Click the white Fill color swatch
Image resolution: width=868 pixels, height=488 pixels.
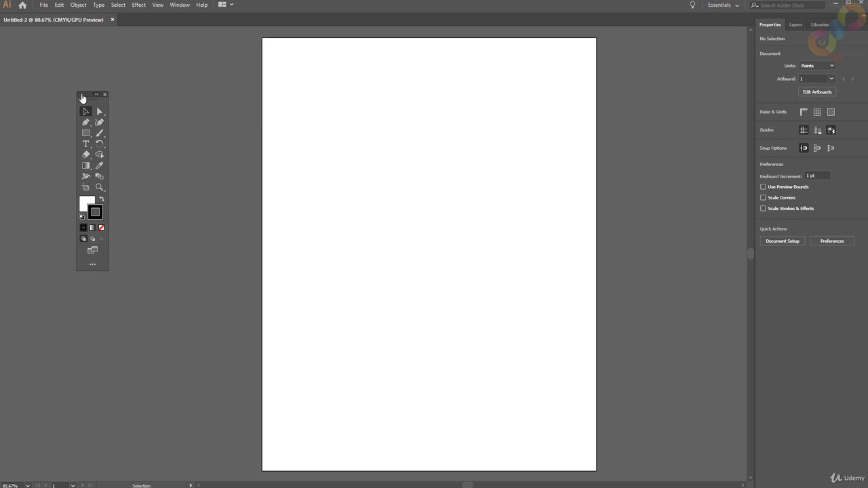(85, 201)
